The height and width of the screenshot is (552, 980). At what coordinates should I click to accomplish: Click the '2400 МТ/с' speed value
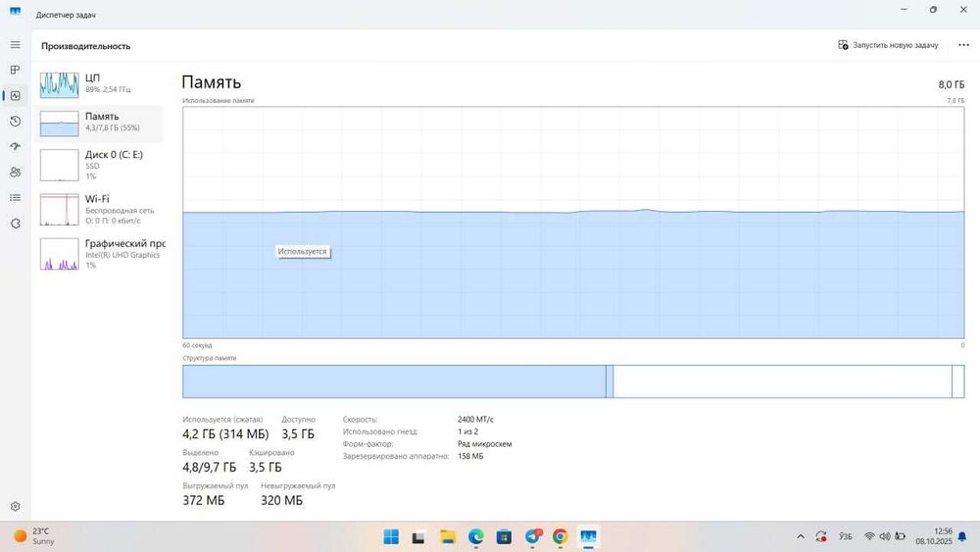[475, 420]
